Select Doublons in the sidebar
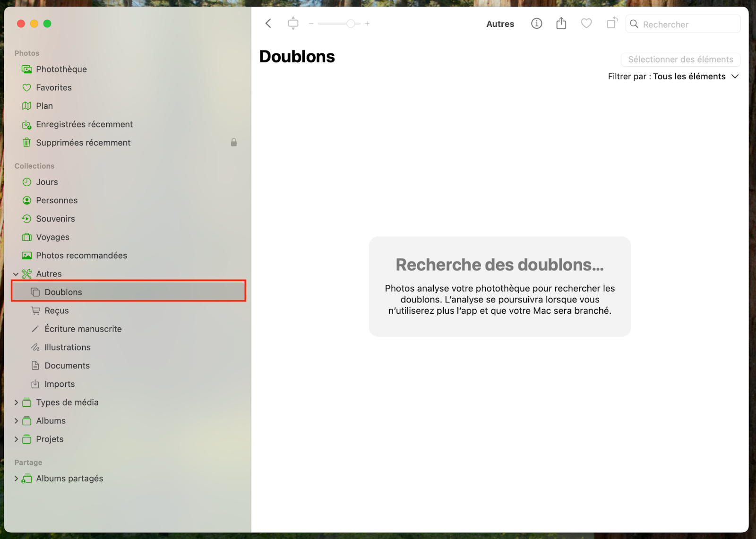The height and width of the screenshot is (539, 756). coord(63,291)
